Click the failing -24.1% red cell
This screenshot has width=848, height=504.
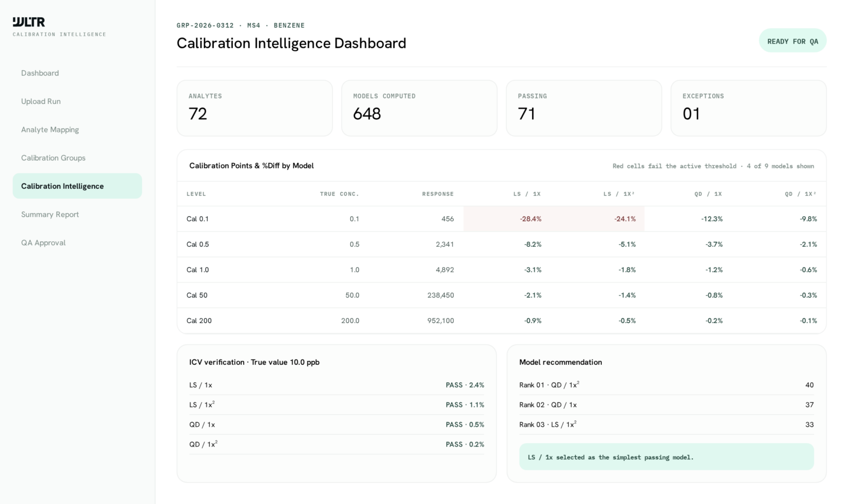[598, 219]
